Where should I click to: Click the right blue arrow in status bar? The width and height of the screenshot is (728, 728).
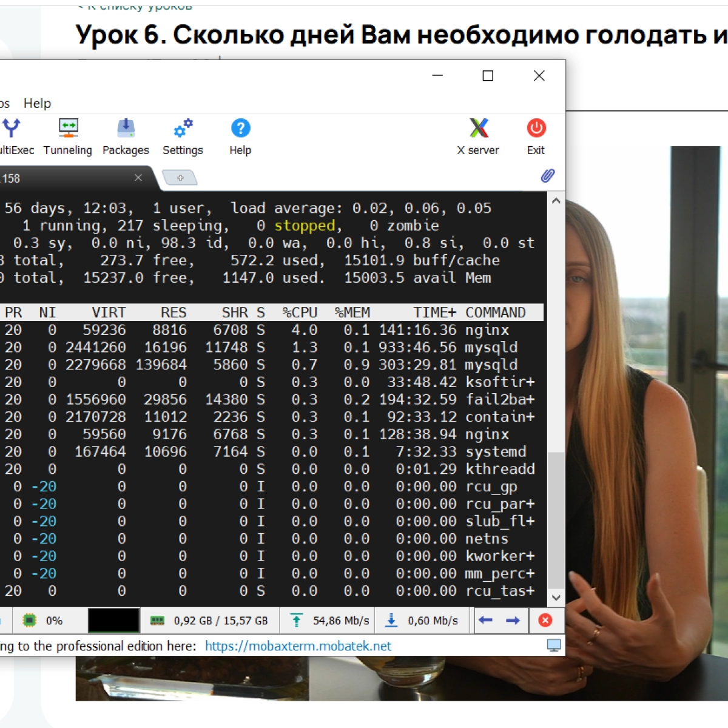(x=513, y=620)
